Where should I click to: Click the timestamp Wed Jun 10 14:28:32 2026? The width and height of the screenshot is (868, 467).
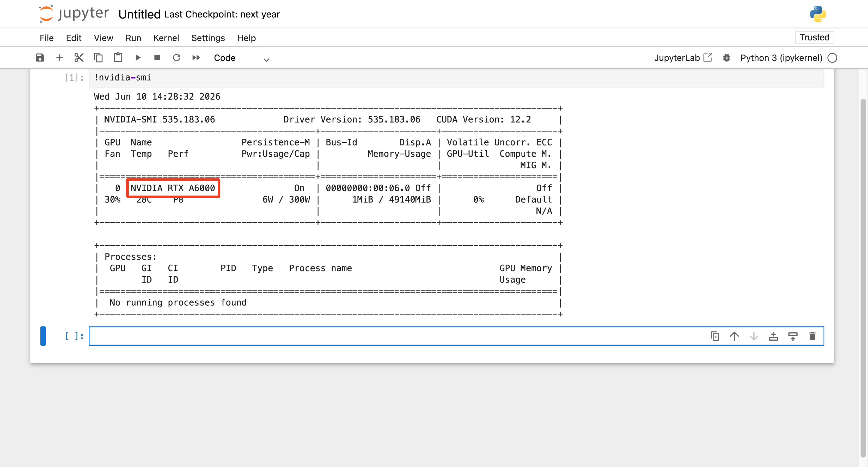pos(157,97)
